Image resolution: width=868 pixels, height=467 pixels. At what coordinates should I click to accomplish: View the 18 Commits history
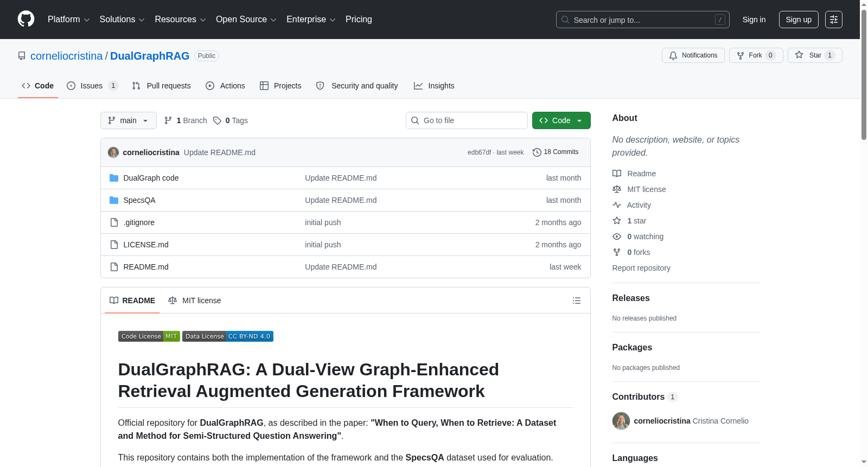556,152
